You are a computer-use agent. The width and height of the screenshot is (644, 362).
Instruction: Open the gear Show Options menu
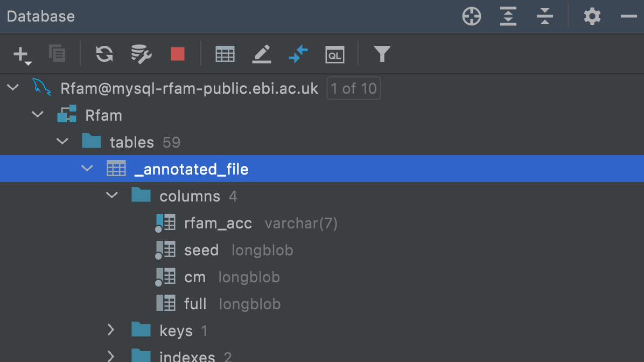click(x=592, y=17)
